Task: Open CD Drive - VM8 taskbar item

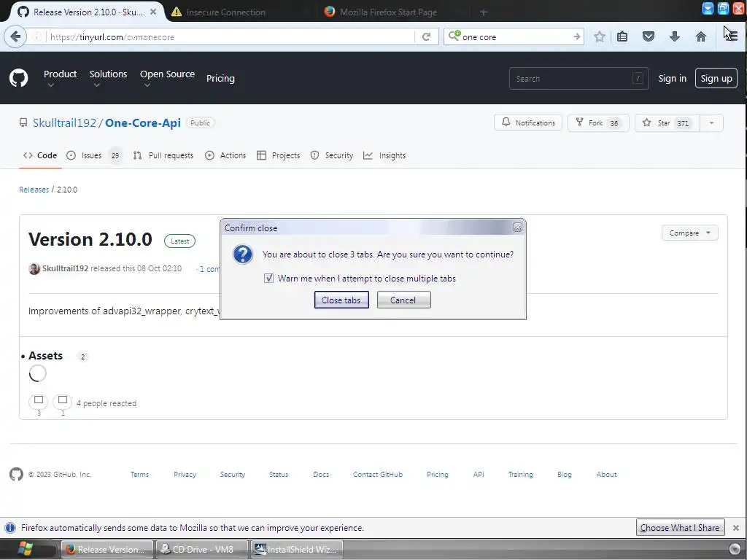Action: (202, 550)
